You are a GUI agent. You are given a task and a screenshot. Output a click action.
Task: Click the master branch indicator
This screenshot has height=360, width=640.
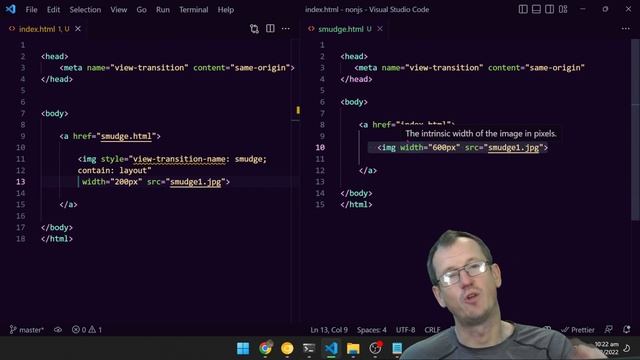[x=27, y=329]
